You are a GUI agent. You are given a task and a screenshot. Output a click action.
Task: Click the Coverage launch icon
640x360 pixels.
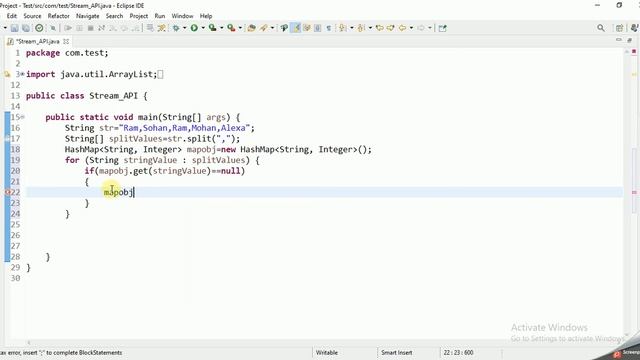(212, 28)
